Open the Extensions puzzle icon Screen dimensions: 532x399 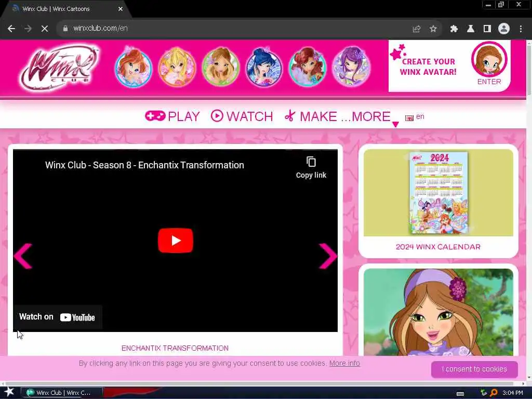pyautogui.click(x=454, y=29)
